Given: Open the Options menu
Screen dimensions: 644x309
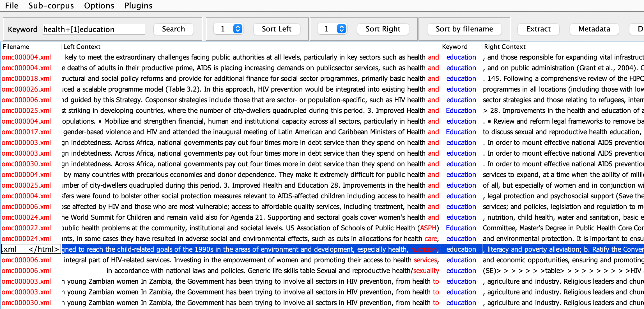Looking at the screenshot, I should point(99,6).
